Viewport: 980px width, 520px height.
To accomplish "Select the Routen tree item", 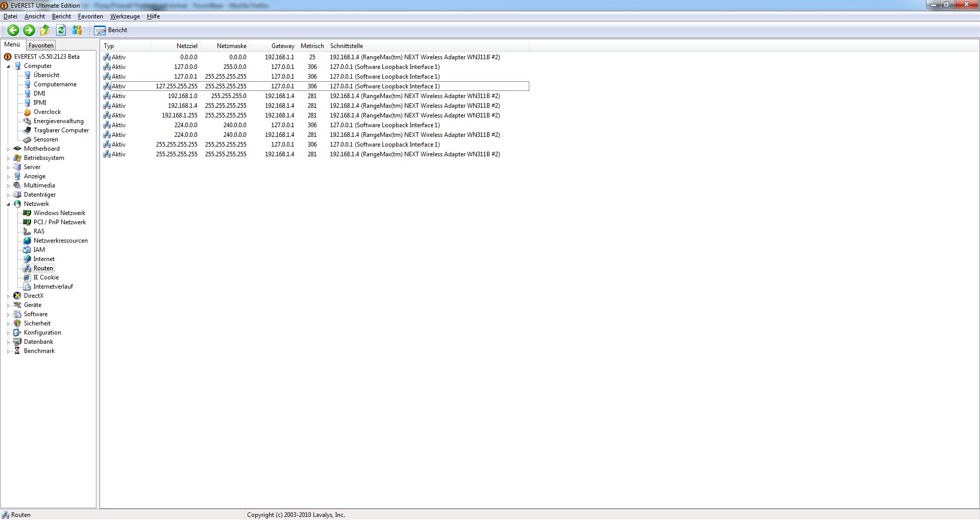I will (43, 268).
